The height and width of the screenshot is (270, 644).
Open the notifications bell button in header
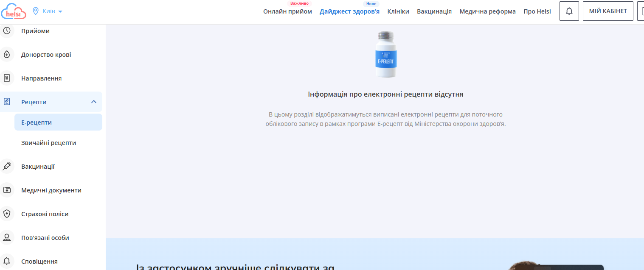click(x=569, y=11)
